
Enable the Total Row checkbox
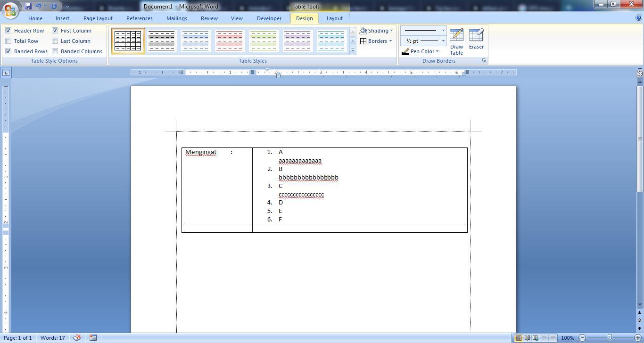point(8,41)
